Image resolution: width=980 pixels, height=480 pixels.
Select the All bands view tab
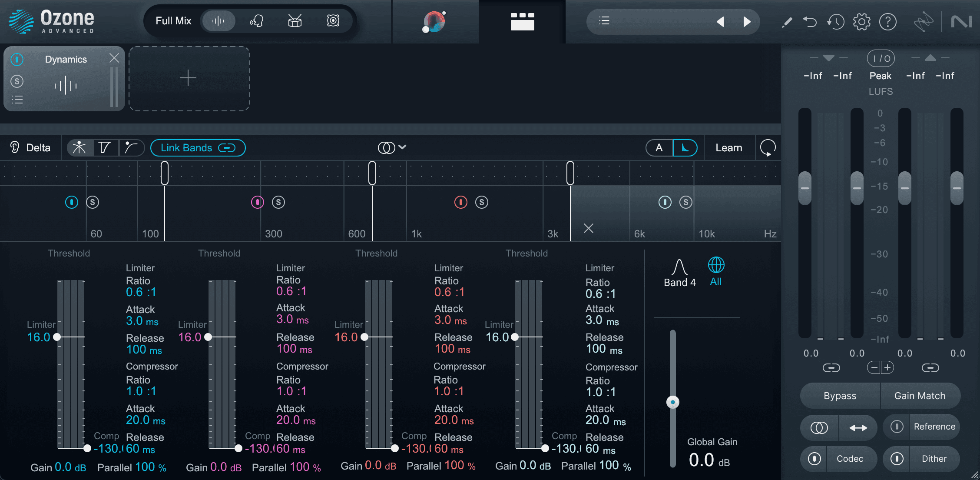716,272
